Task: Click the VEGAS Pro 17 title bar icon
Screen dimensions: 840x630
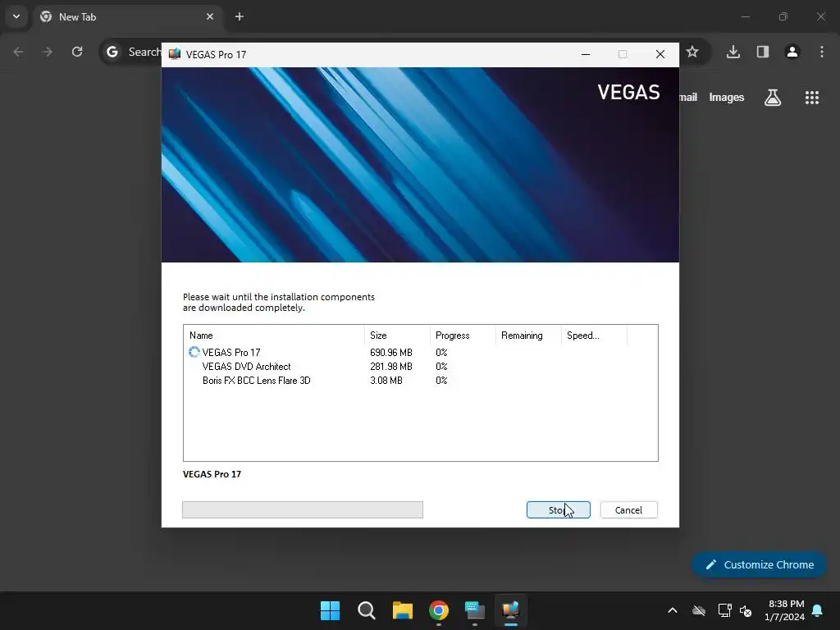Action: [175, 54]
